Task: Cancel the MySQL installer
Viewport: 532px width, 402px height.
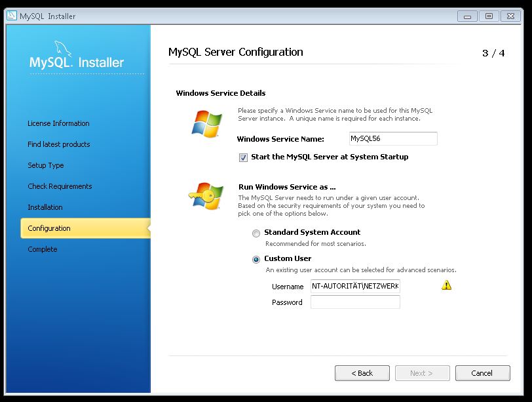Action: [482, 373]
